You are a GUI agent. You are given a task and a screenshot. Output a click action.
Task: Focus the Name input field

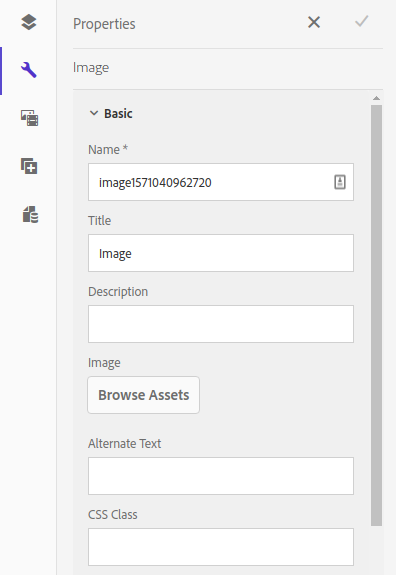[221, 182]
